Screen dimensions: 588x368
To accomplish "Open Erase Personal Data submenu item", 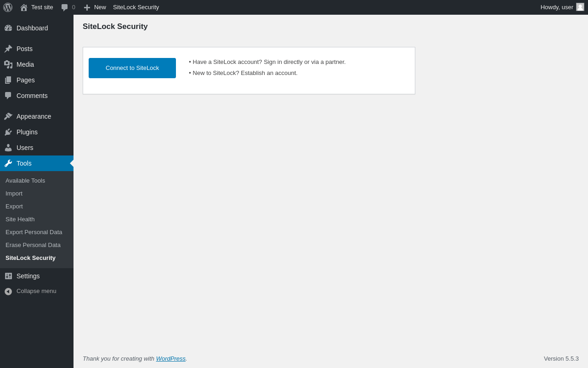I will [x=33, y=245].
